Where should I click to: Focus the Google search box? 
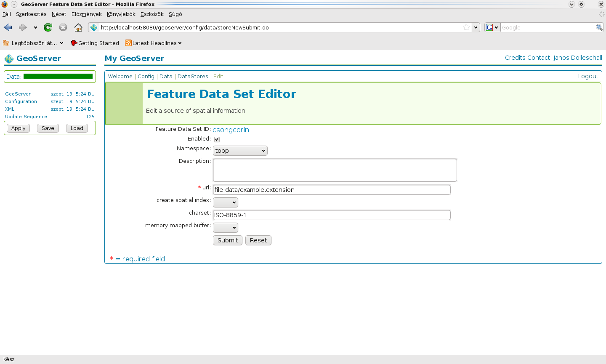548,27
